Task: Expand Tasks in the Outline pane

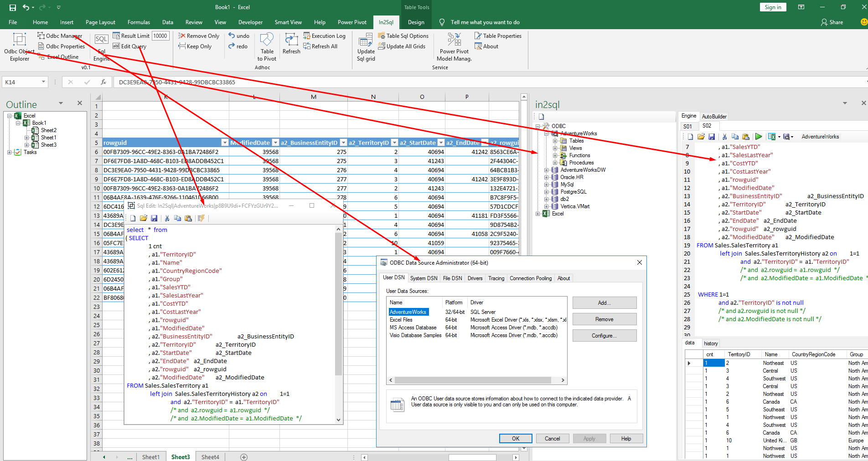Action: (x=9, y=152)
